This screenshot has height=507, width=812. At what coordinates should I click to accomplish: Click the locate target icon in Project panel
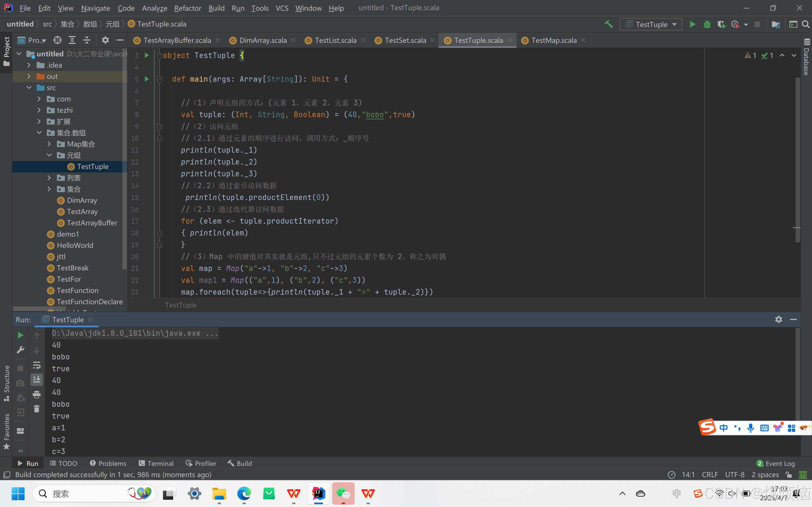click(x=58, y=40)
